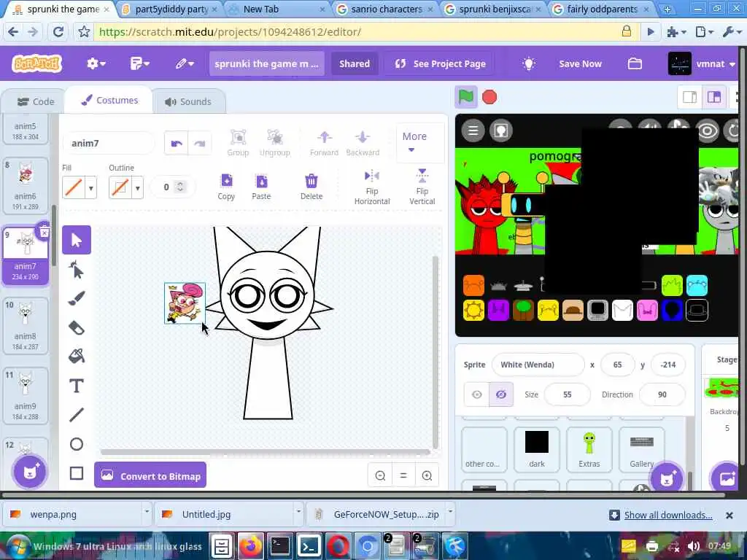Switch to the Code tab
747x560 pixels.
click(x=35, y=101)
